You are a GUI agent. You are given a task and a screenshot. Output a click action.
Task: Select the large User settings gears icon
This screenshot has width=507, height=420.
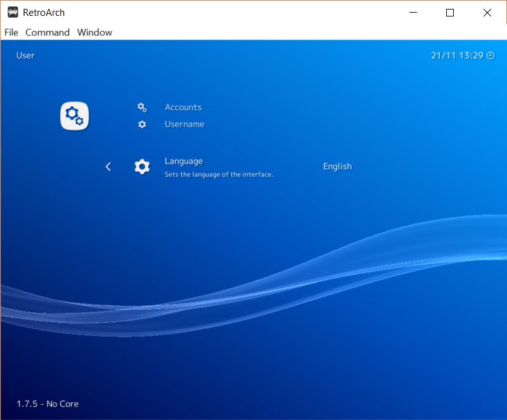74,116
